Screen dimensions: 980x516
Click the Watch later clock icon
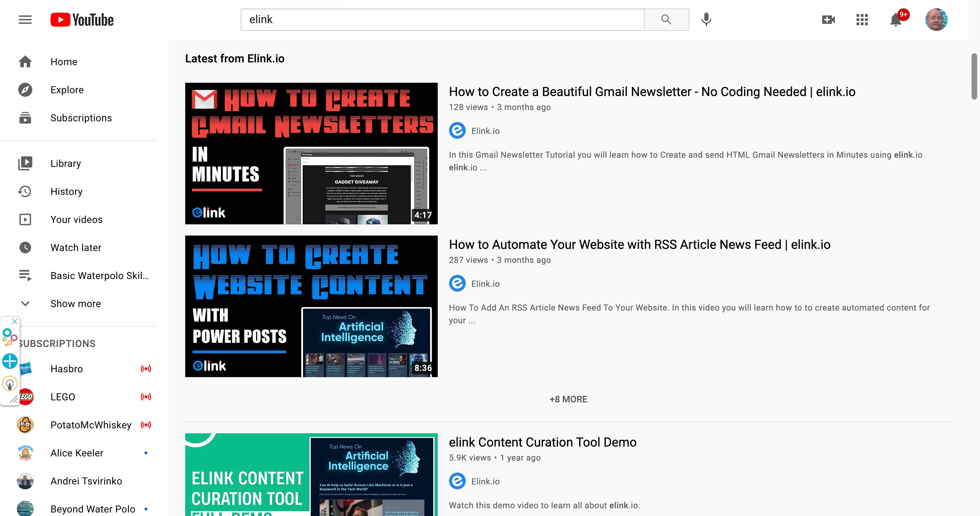pos(25,247)
